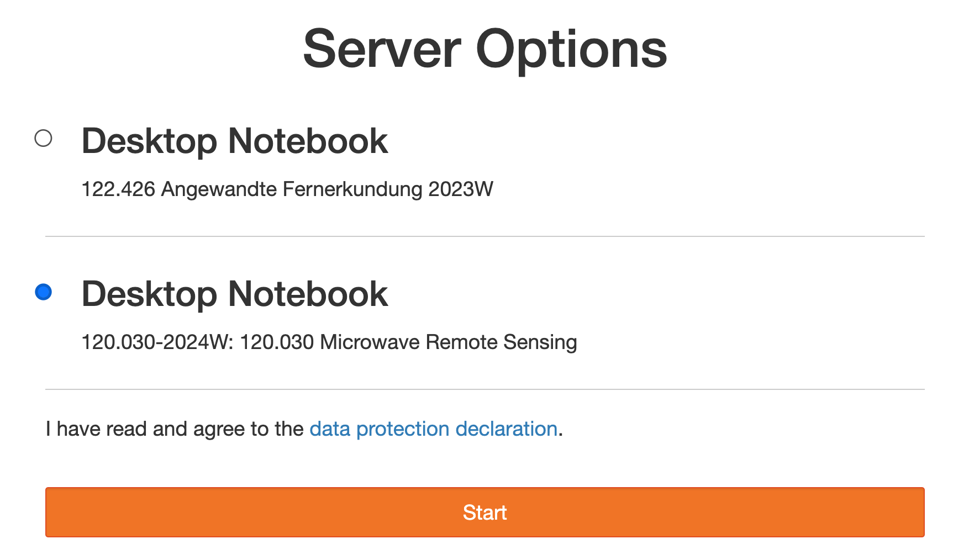Click the second Desktop Notebook option title
Screen dimensions: 969x560
234,294
